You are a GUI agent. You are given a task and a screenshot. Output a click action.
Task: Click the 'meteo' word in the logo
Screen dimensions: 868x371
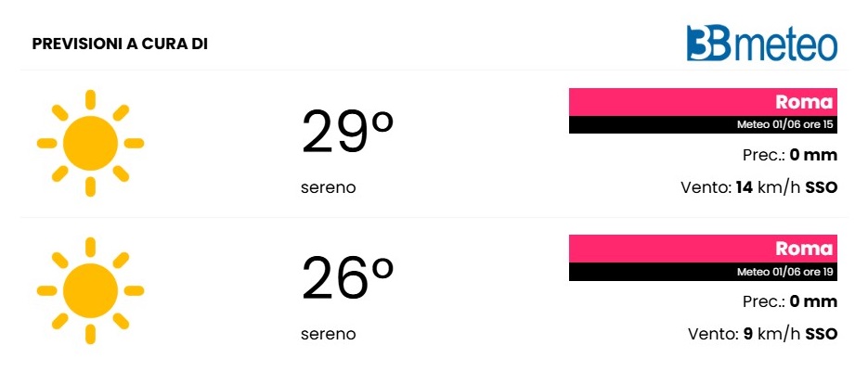point(784,45)
